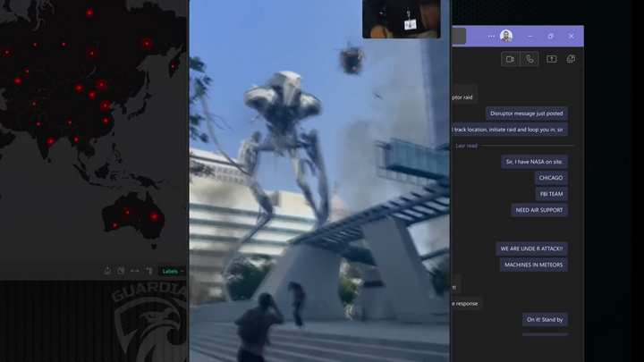
Task: Close the chat window
Action: pyautogui.click(x=572, y=36)
